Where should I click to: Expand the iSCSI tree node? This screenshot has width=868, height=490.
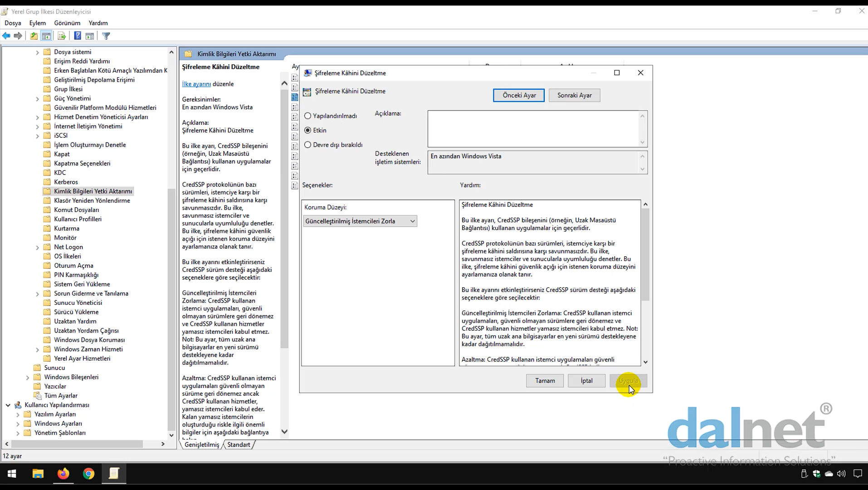37,136
